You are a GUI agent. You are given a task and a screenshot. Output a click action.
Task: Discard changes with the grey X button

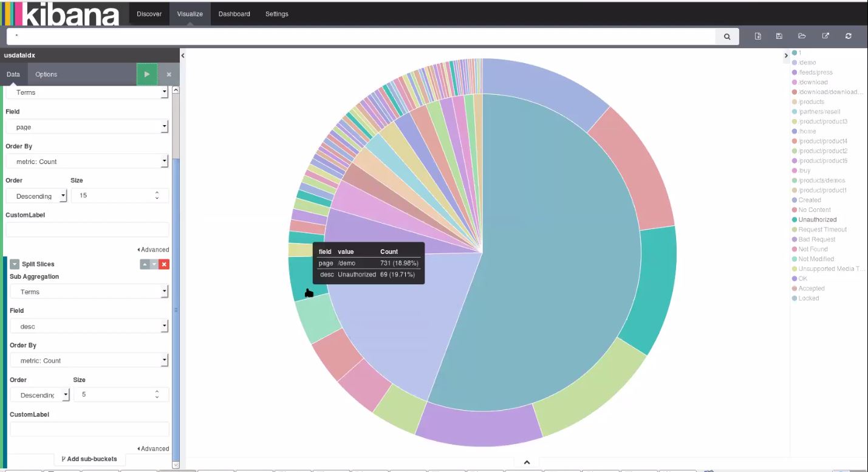pyautogui.click(x=169, y=74)
